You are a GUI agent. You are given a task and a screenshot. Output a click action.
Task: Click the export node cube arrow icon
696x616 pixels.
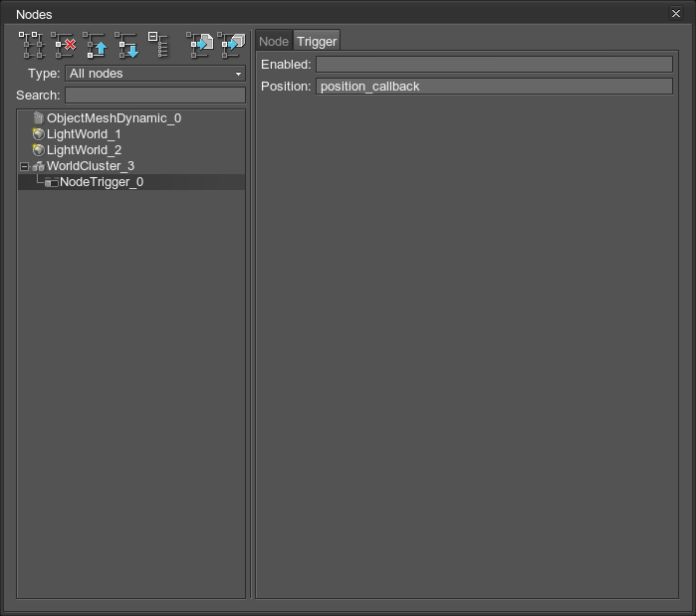231,45
